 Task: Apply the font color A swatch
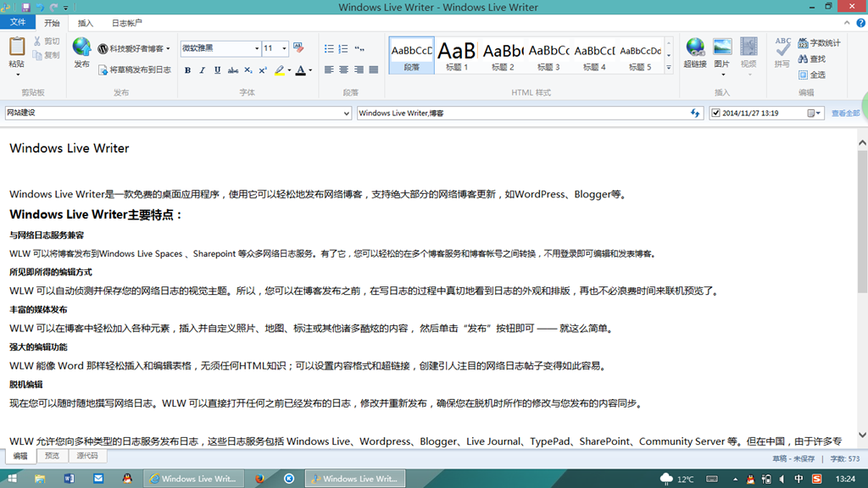[x=301, y=70]
